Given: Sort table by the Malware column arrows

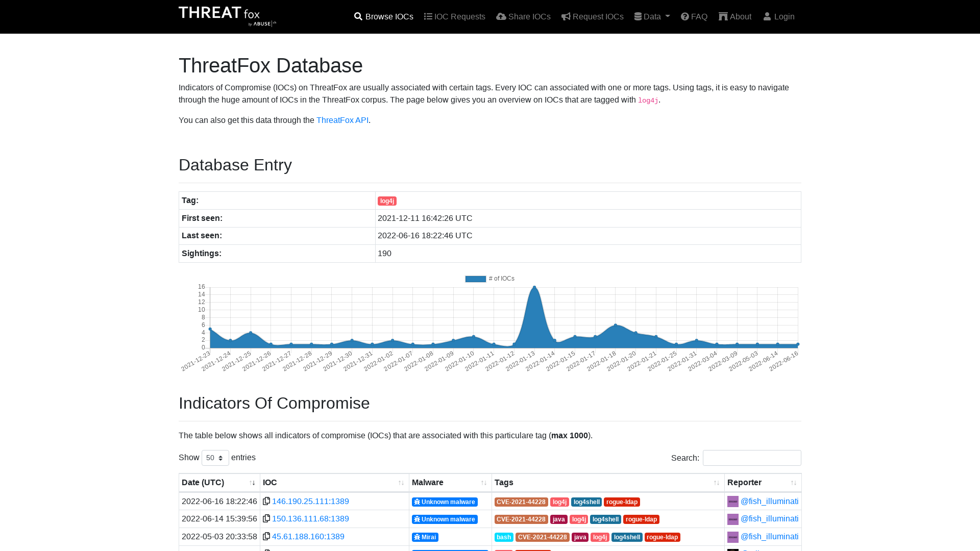Looking at the screenshot, I should (483, 483).
